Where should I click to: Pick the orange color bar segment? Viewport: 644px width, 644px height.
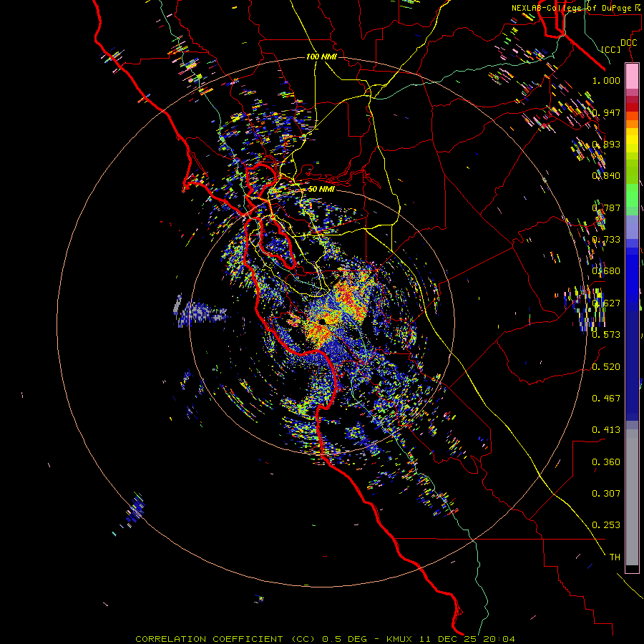tap(632, 124)
